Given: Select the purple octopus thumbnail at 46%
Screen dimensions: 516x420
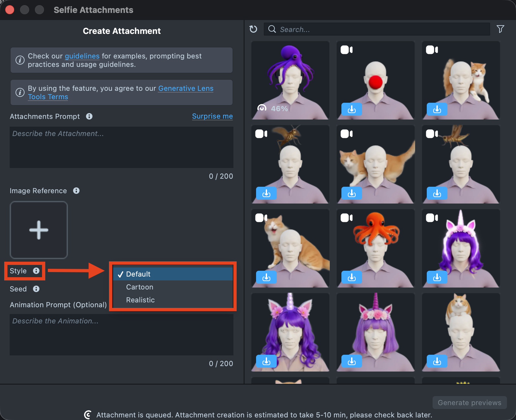Looking at the screenshot, I should pos(290,80).
